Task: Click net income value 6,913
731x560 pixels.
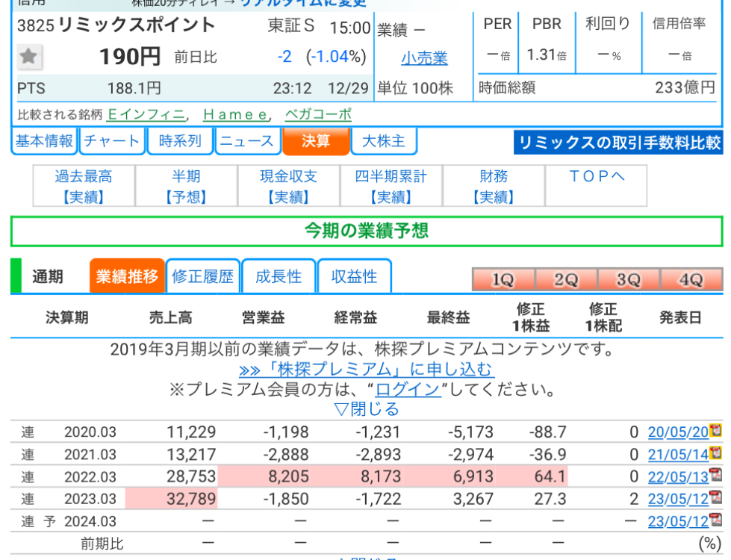Action: coord(473,476)
